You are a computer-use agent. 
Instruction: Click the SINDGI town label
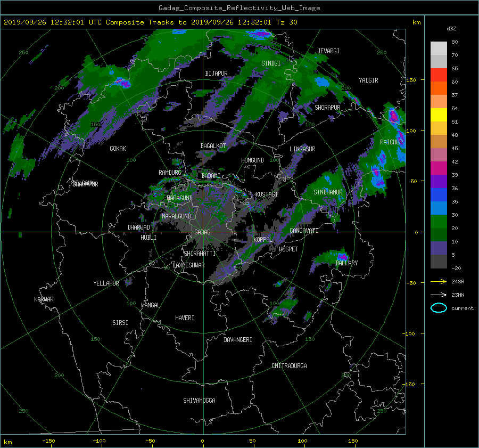click(271, 63)
